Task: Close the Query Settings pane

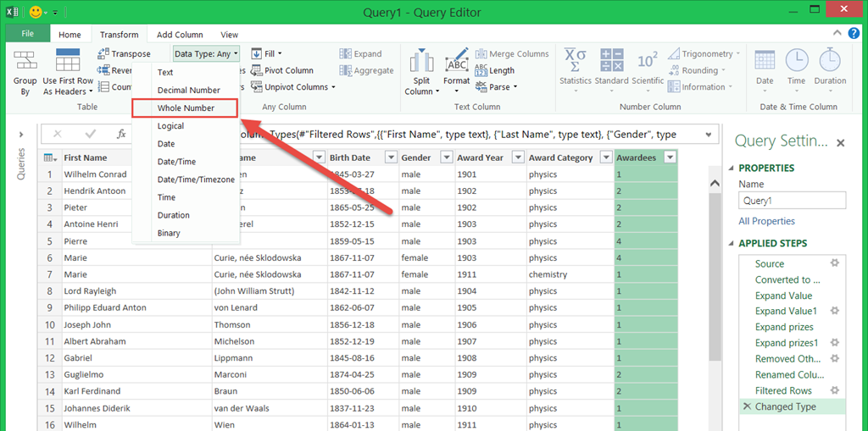Action: coord(840,143)
